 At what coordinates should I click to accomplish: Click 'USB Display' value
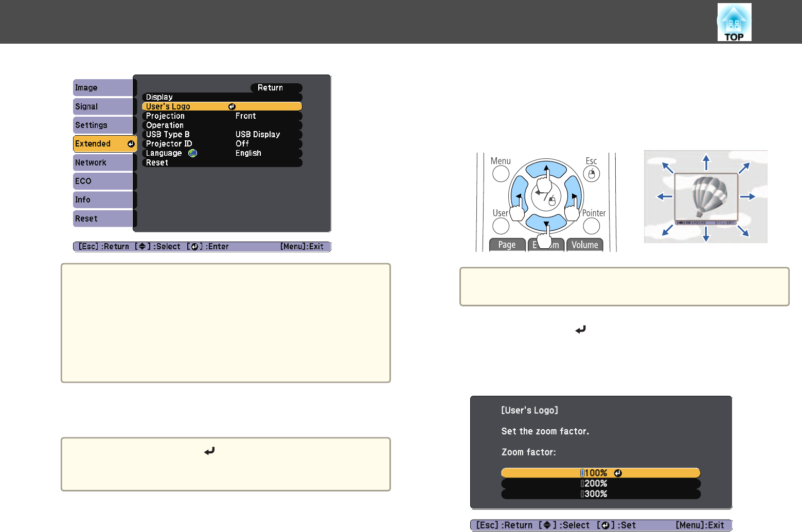pos(258,135)
